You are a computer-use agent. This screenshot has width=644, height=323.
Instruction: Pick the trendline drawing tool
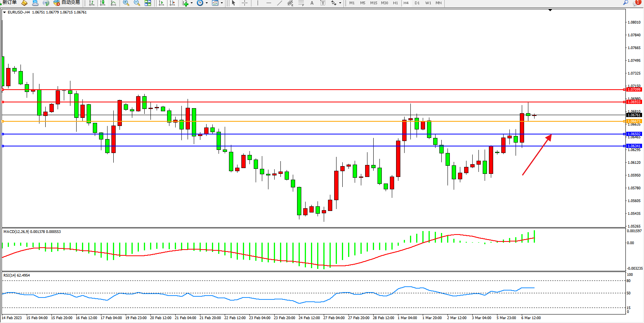pyautogui.click(x=280, y=3)
